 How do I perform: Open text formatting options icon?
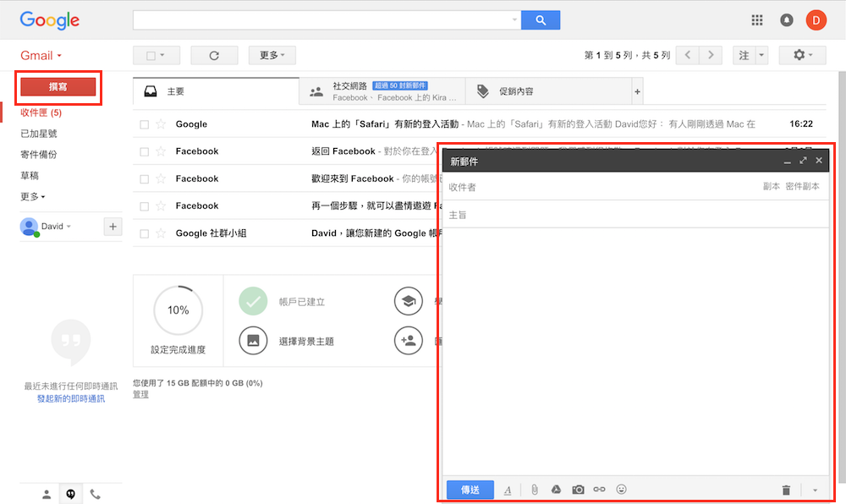[508, 490]
